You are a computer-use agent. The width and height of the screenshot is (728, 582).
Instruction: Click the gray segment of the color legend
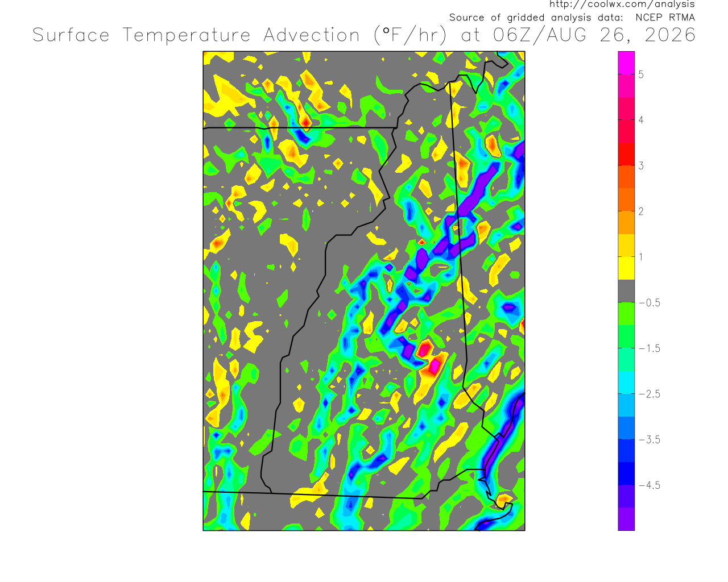(626, 291)
